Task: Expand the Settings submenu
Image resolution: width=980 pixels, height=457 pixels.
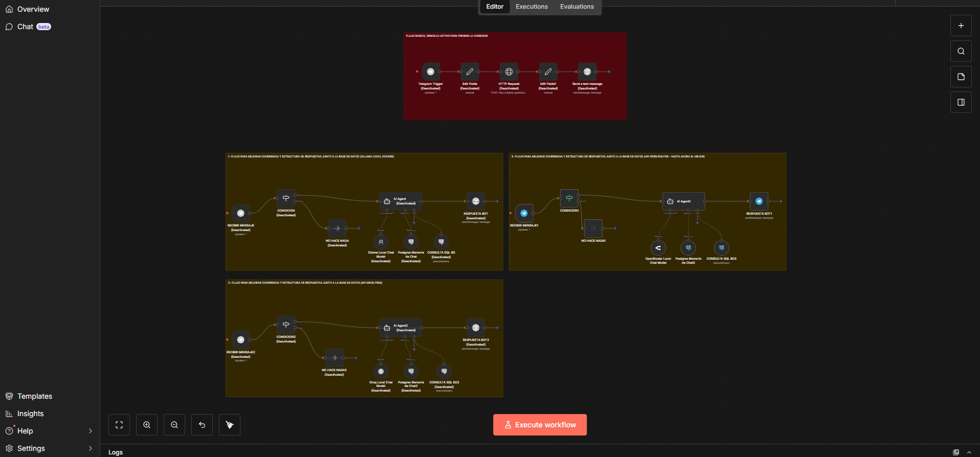Action: click(90, 448)
